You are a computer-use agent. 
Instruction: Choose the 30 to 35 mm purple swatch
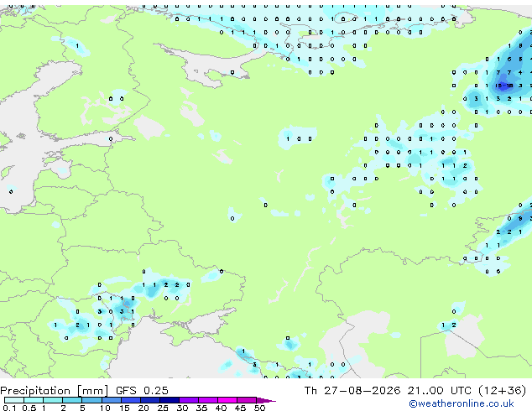(189, 400)
